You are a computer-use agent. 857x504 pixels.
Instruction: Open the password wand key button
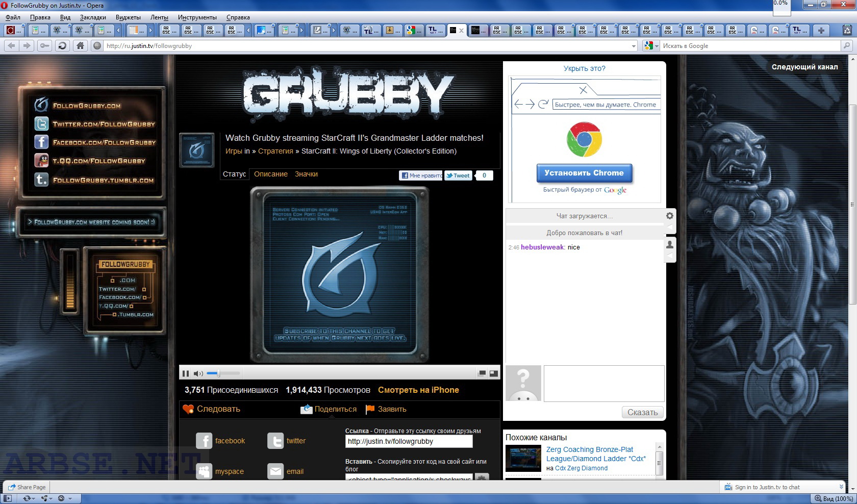tap(45, 45)
